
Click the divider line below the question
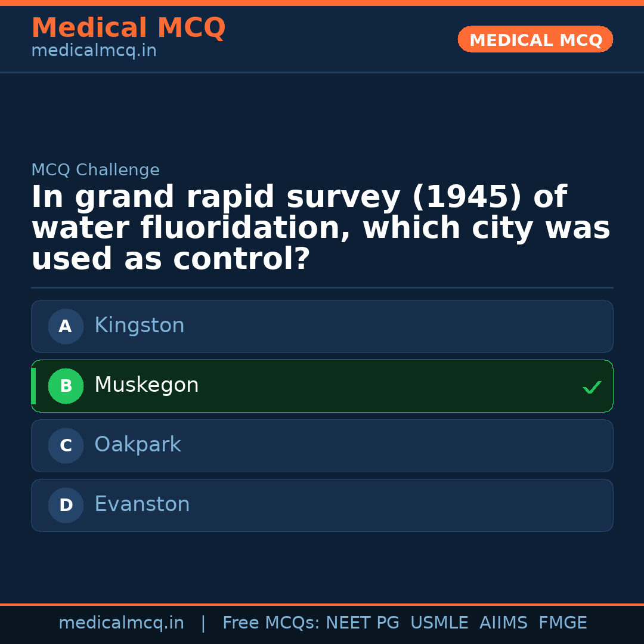point(322,288)
